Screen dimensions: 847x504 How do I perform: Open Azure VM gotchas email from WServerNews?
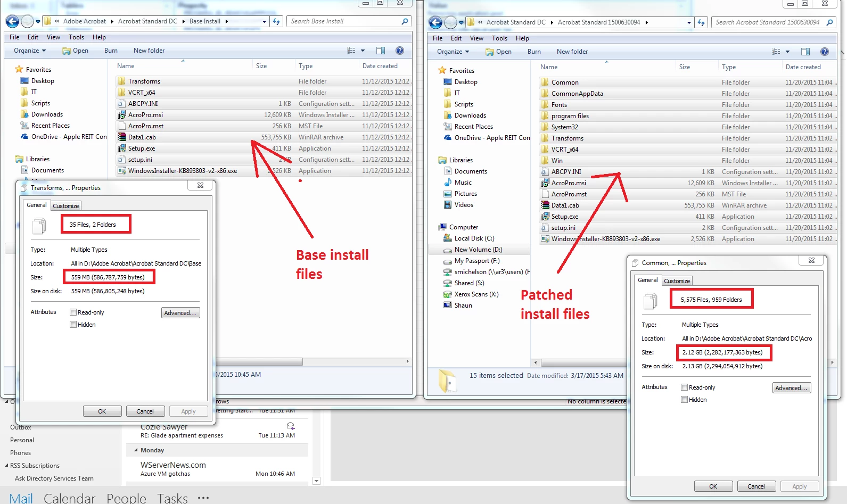[217, 469]
